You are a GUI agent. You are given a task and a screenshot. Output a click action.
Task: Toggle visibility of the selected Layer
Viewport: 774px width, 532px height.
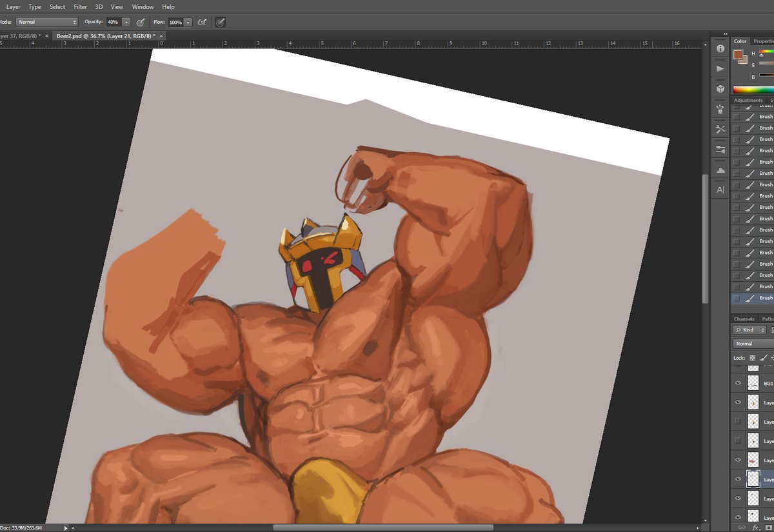739,479
